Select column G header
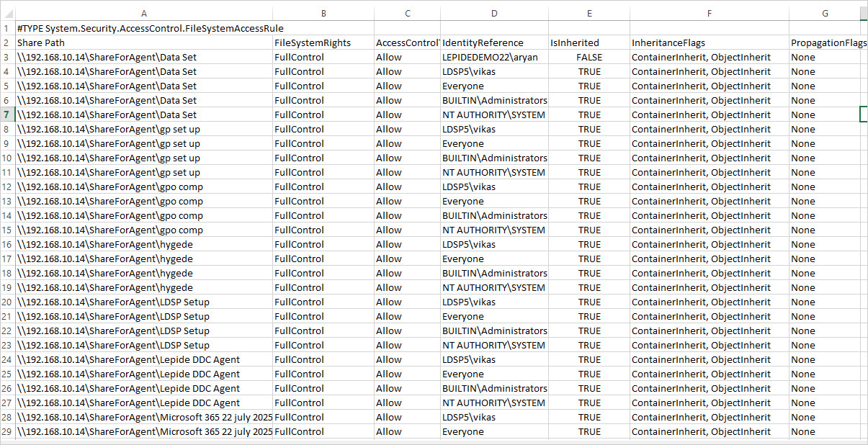 point(825,13)
